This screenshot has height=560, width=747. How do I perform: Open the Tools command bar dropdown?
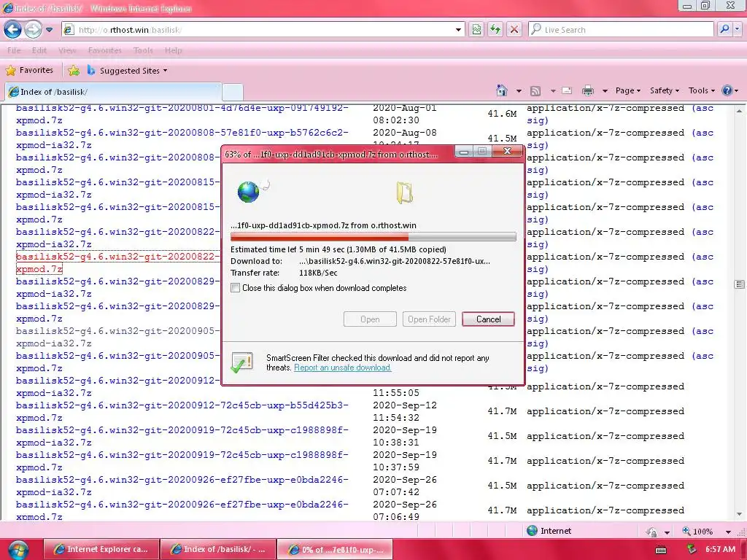click(701, 90)
